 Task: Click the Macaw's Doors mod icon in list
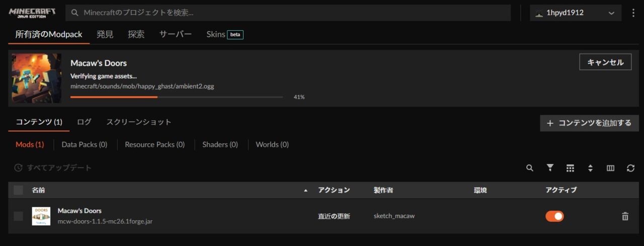(x=41, y=216)
